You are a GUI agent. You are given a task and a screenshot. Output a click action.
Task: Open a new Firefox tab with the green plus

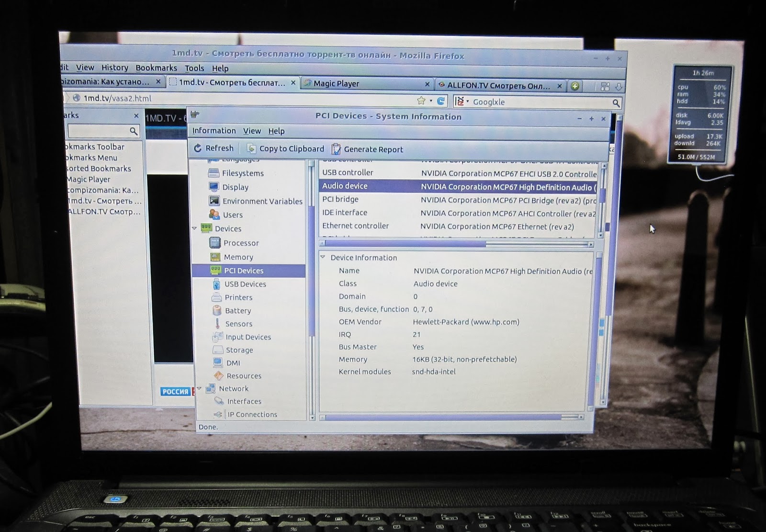pyautogui.click(x=575, y=86)
